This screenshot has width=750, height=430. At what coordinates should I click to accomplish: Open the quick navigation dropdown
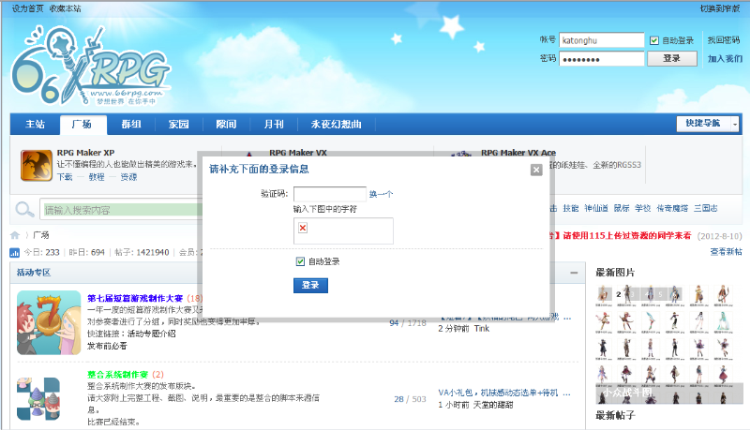click(707, 123)
